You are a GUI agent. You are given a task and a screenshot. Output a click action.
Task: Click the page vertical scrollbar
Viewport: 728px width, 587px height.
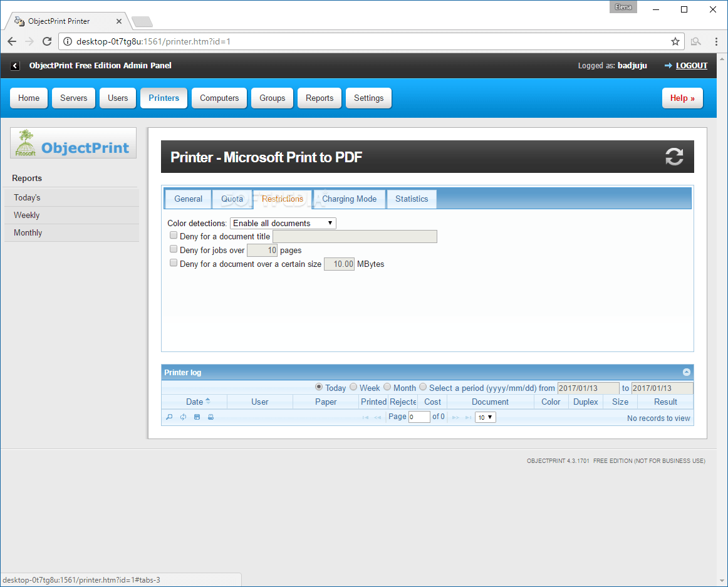tap(722, 319)
